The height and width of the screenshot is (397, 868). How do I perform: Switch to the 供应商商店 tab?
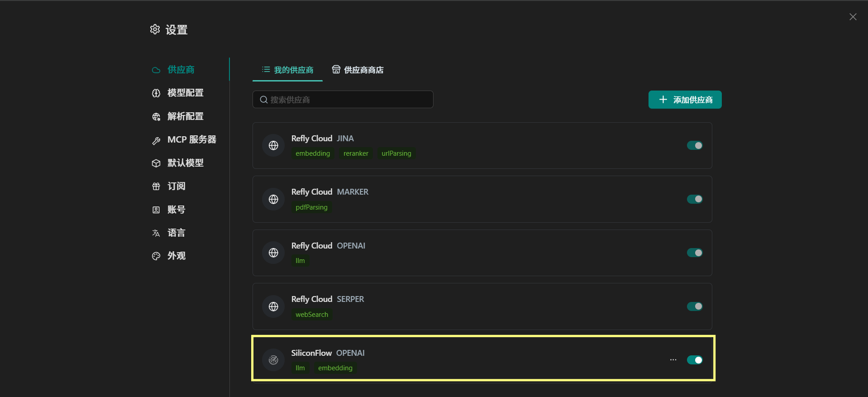(x=358, y=70)
